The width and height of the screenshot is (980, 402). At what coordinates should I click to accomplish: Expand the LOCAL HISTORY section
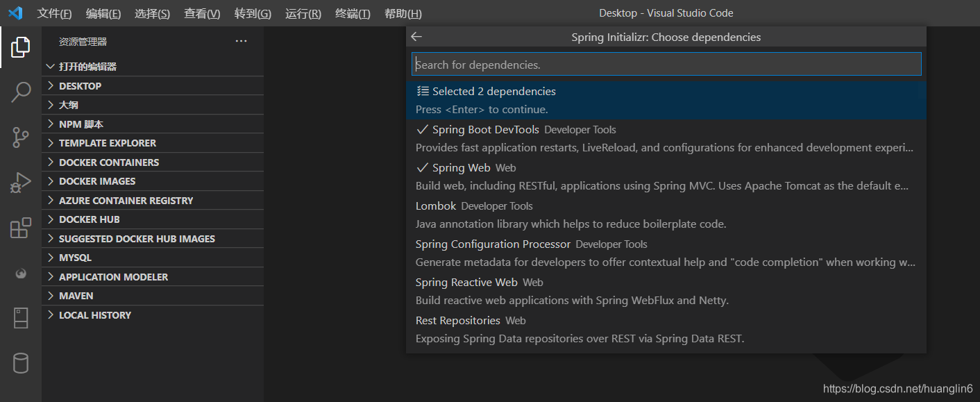pos(94,315)
